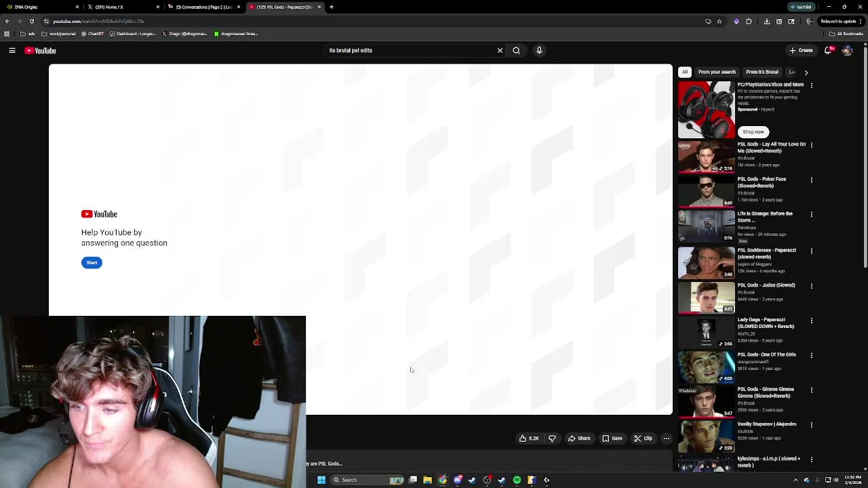Open menu for PSL Gods Judas video
The image size is (868, 488).
(x=811, y=286)
